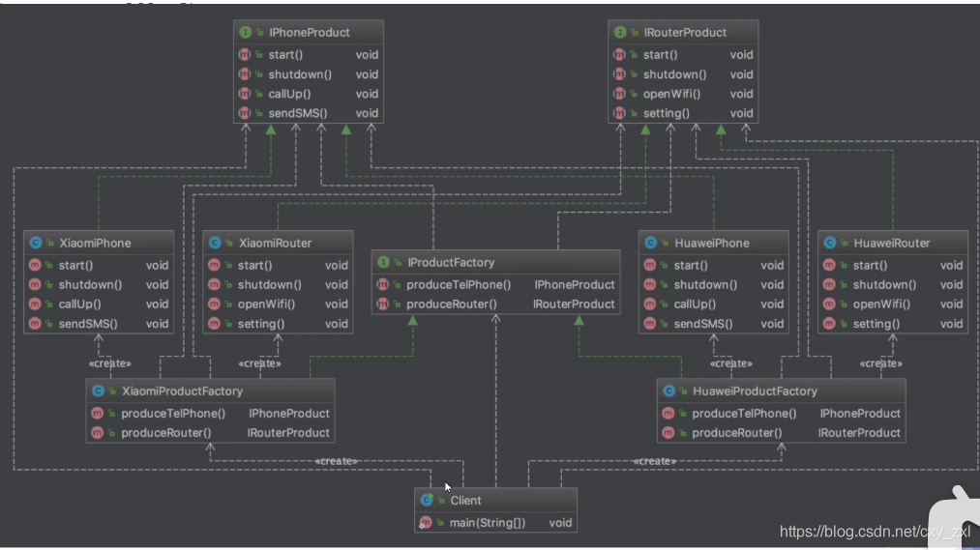Screen dimensions: 980x550
Task: Click openWifi() in the HuaweiRouter node
Action: (882, 304)
